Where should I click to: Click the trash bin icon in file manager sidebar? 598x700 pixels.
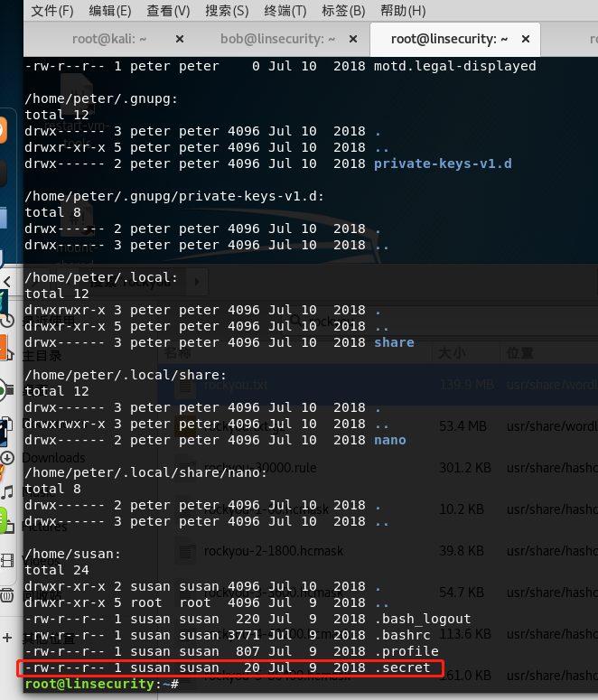point(7,595)
